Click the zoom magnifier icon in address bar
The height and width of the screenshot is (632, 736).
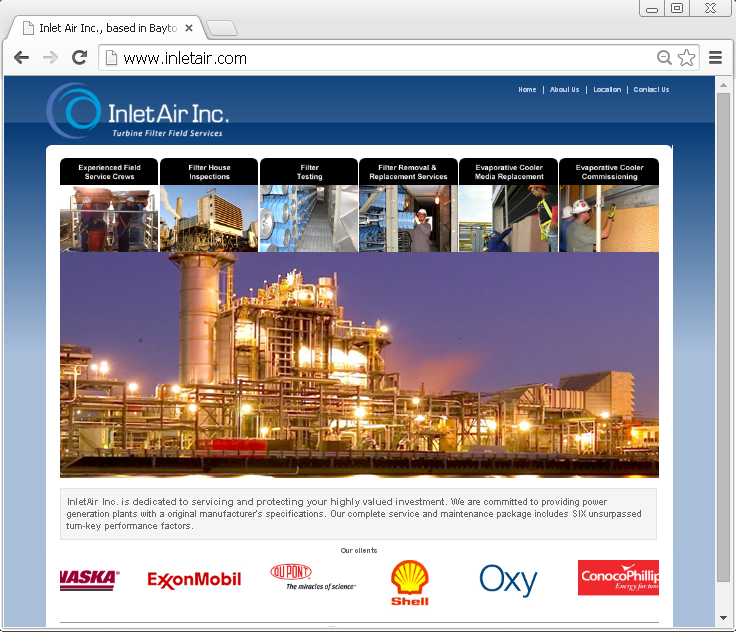pyautogui.click(x=664, y=58)
